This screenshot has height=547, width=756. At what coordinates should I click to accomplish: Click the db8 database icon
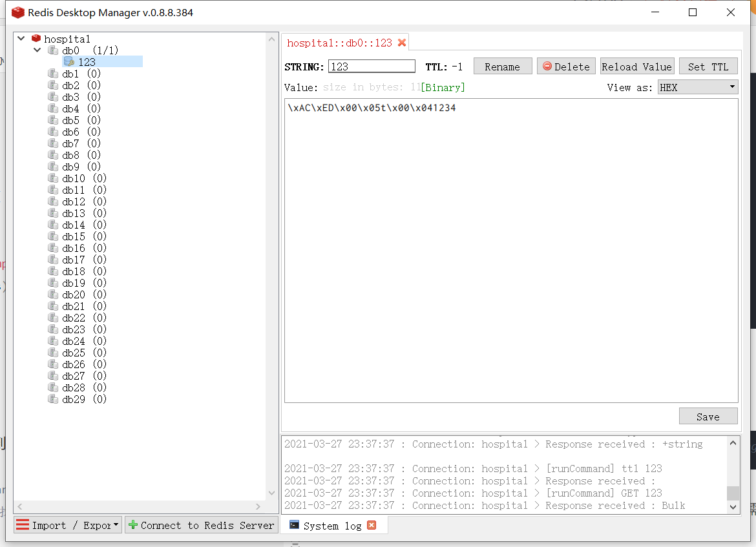[53, 155]
